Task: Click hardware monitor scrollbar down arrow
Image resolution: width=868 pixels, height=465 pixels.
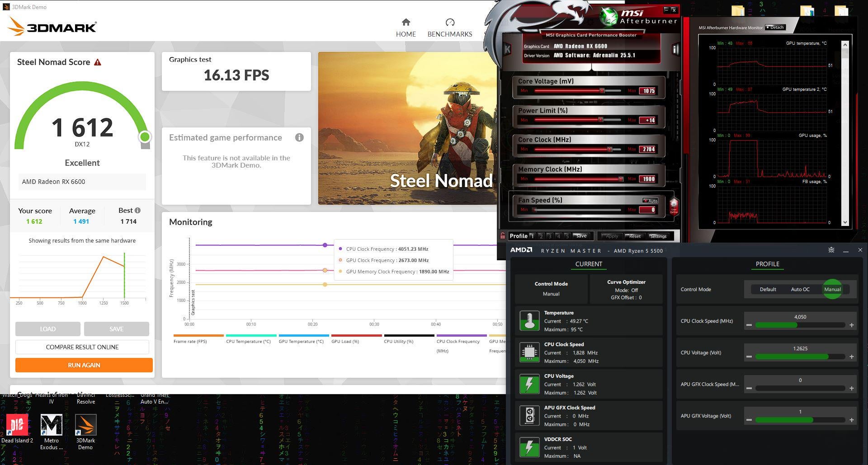Action: (845, 222)
